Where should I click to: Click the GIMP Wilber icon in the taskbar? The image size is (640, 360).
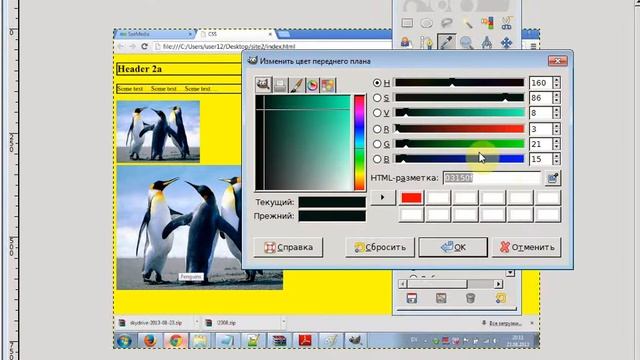click(x=356, y=340)
